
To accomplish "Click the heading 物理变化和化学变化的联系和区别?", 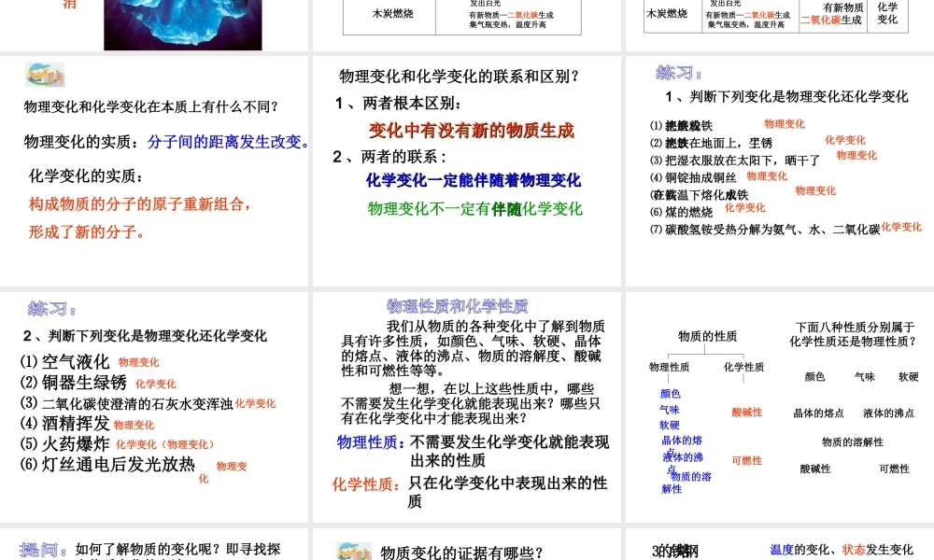I will tap(460, 77).
